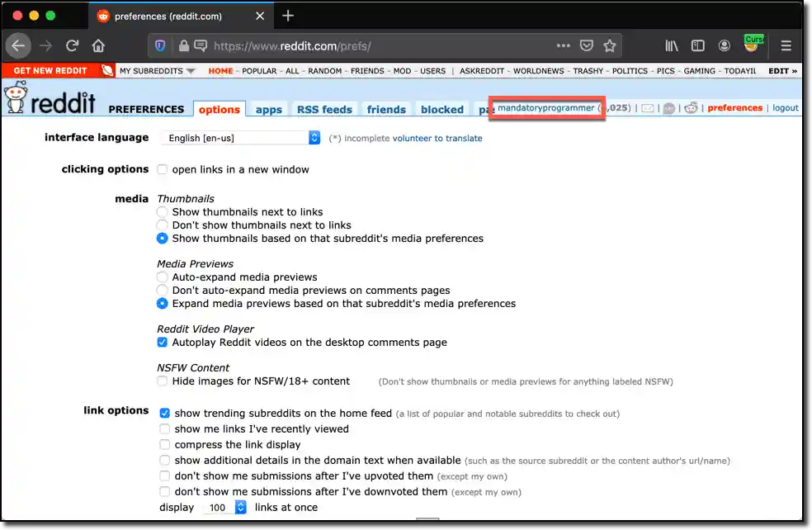Open the Firefox account icon
Viewport: 812px width, 530px height.
point(724,46)
